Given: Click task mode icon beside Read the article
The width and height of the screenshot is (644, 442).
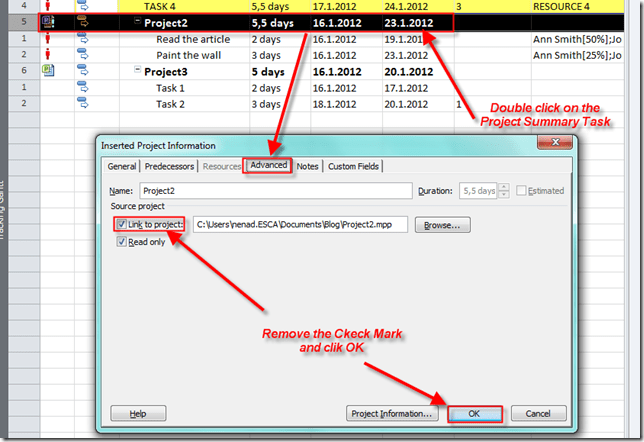Looking at the screenshot, I should (x=83, y=38).
